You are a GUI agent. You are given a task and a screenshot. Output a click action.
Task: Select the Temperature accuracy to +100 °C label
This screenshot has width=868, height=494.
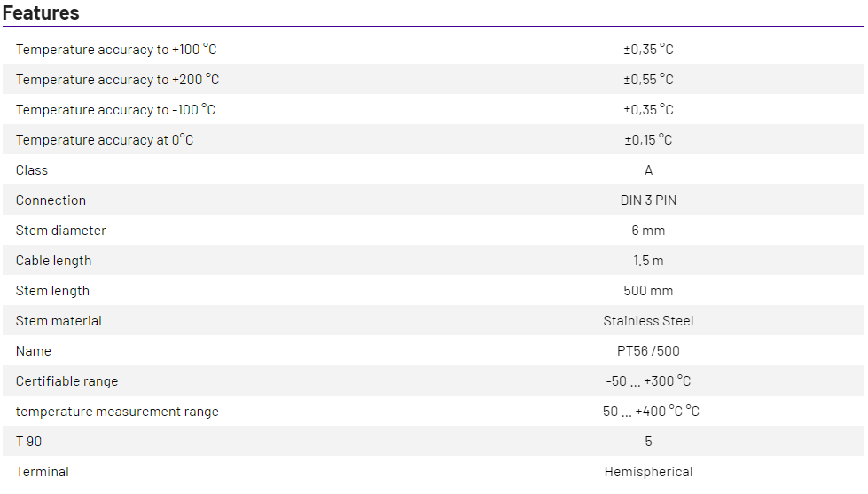(116, 50)
